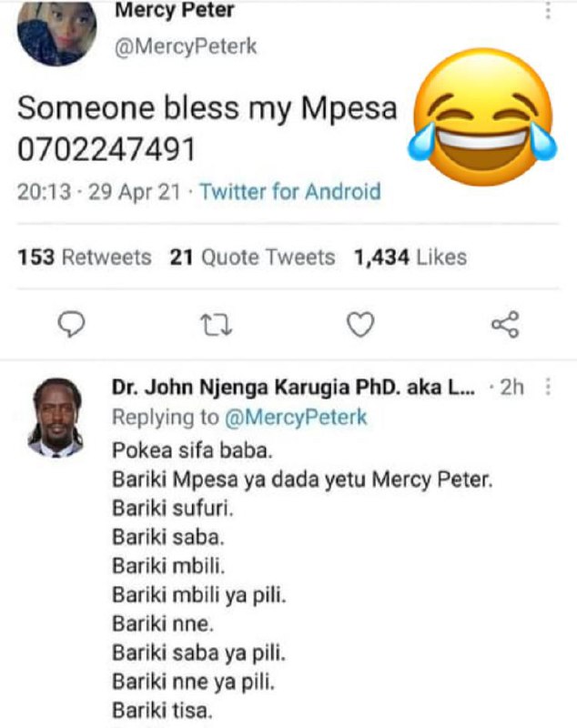577x728 pixels.
Task: Open Dr. John Njenga reply options menu
Action: pyautogui.click(x=548, y=387)
